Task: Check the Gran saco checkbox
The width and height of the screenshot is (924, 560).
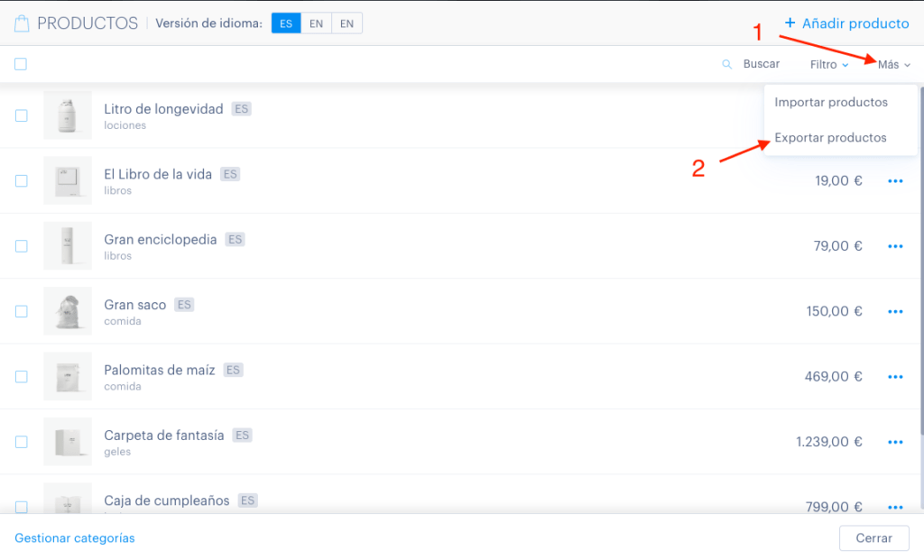Action: (x=22, y=311)
